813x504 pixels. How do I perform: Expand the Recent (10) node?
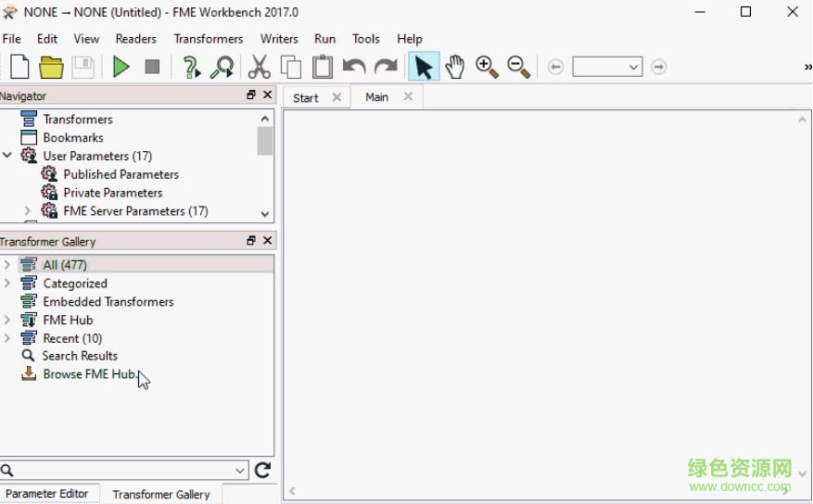click(7, 338)
